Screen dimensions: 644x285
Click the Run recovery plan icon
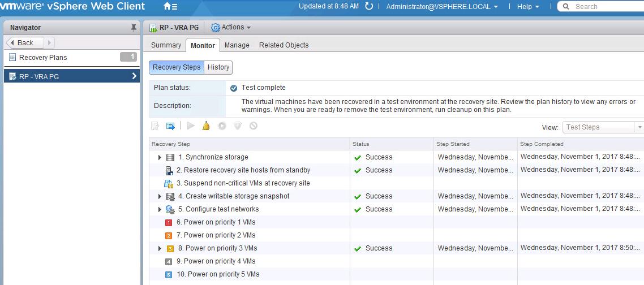(222, 126)
